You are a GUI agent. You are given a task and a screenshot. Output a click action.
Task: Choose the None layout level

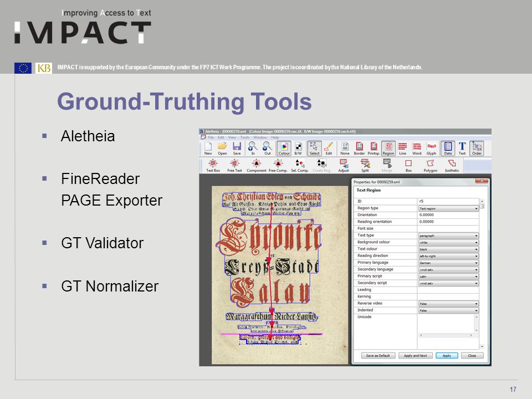click(345, 149)
